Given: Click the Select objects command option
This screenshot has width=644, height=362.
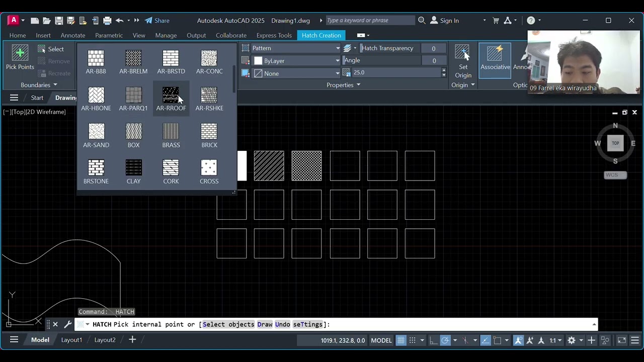Looking at the screenshot, I should click(228, 324).
